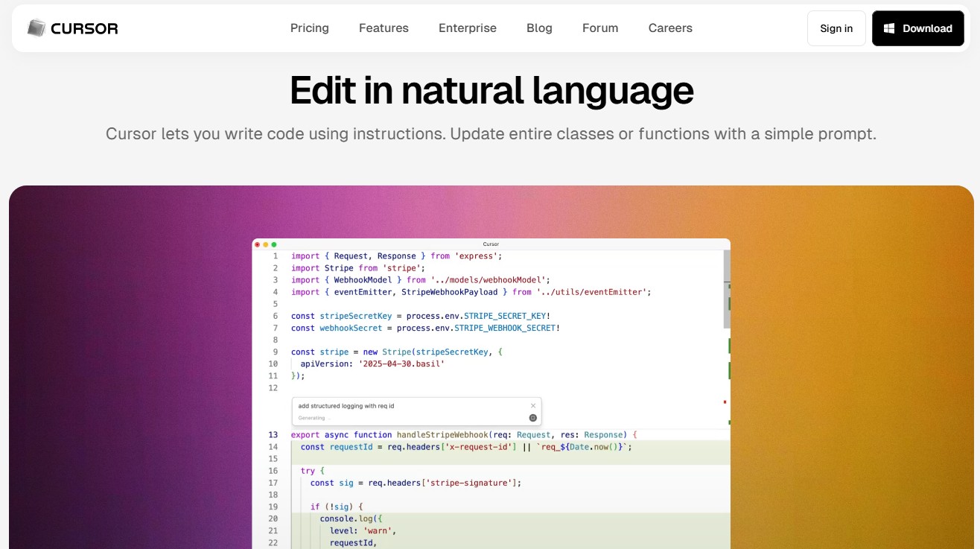Visit the Blog link in navigation
The height and width of the screenshot is (549, 980).
tap(539, 28)
